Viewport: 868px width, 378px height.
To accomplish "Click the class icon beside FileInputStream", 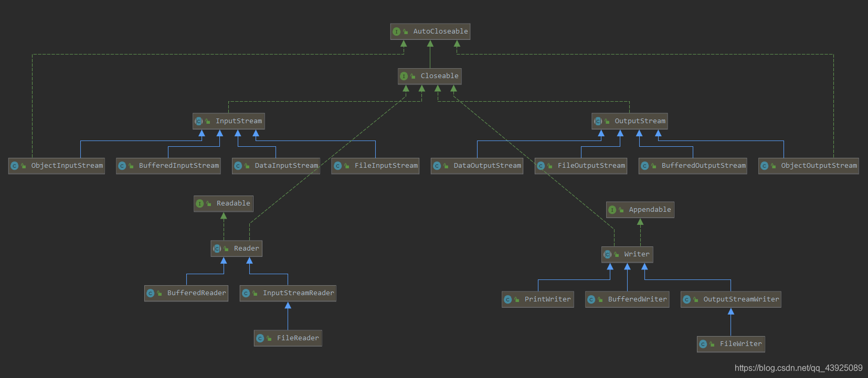I will click(338, 166).
